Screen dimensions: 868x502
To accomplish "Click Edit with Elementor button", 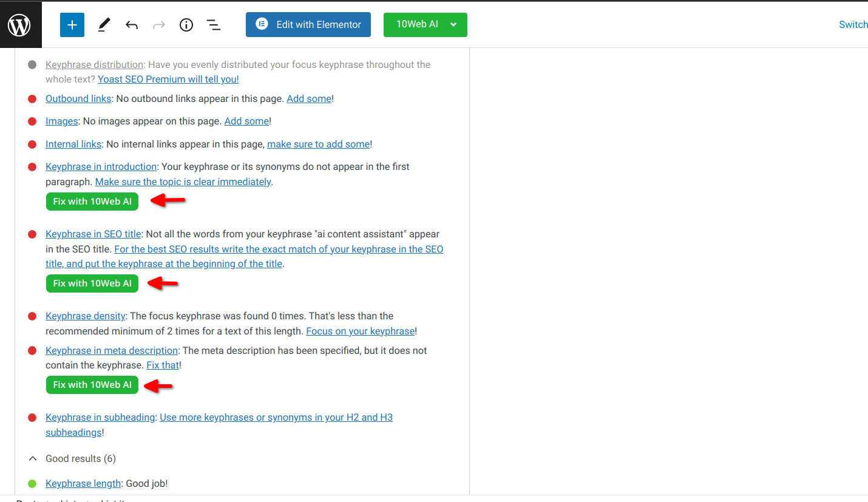I will coord(308,25).
